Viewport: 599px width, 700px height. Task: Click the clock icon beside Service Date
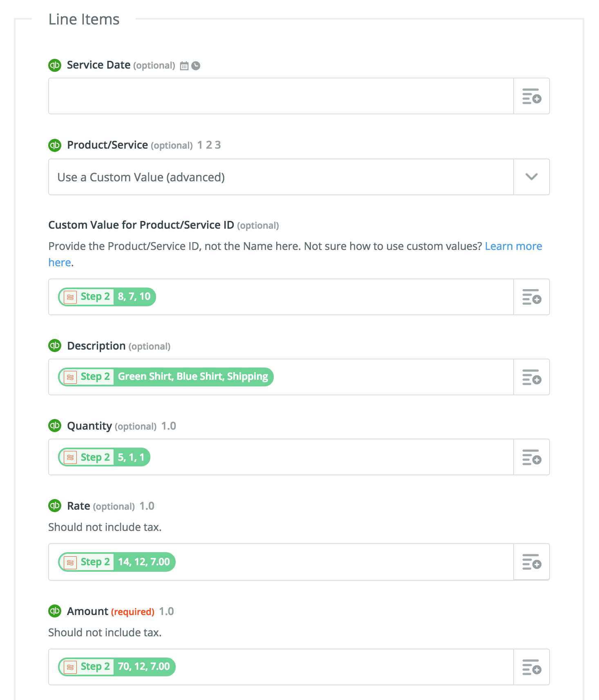coord(196,66)
